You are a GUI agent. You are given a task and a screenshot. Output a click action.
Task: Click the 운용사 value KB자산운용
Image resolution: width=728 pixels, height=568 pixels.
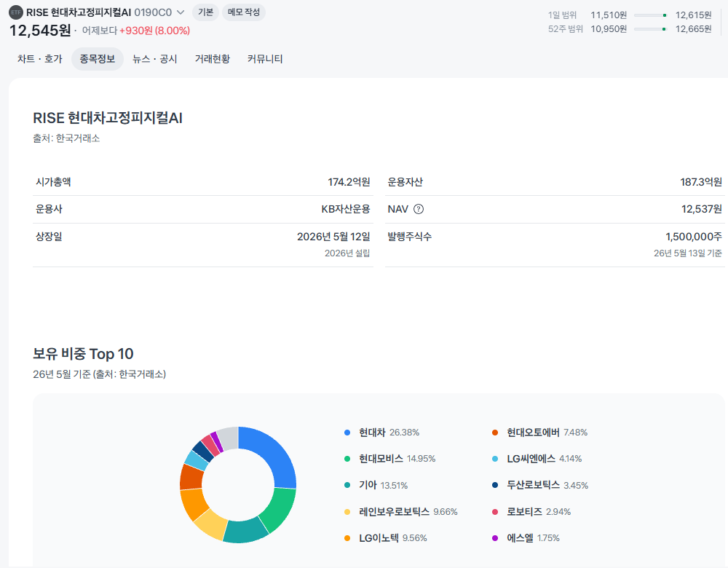tap(345, 209)
